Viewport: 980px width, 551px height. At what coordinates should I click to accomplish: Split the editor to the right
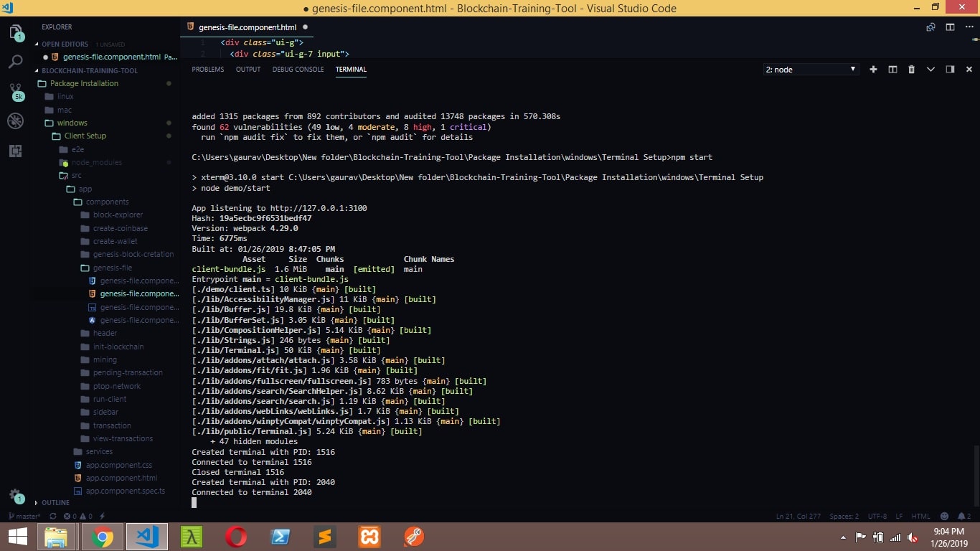click(950, 27)
